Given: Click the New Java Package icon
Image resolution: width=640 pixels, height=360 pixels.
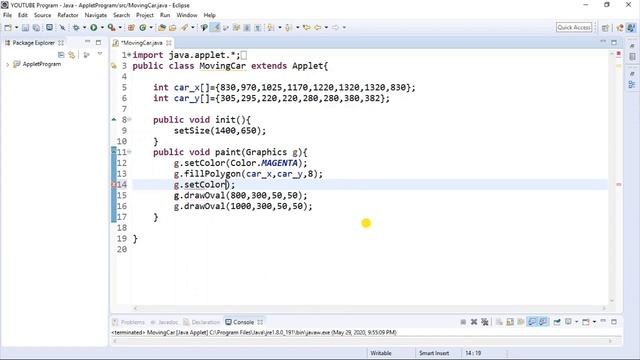Looking at the screenshot, I should [131, 27].
